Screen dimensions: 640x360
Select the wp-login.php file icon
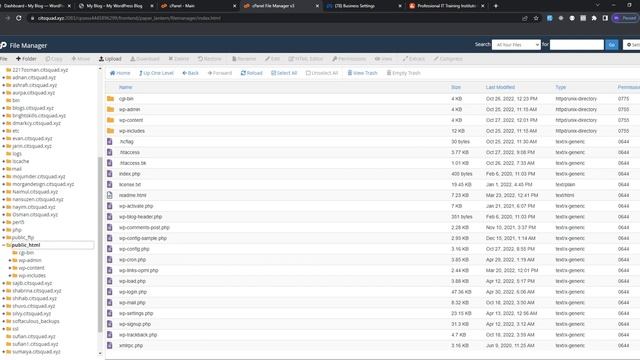[110, 291]
